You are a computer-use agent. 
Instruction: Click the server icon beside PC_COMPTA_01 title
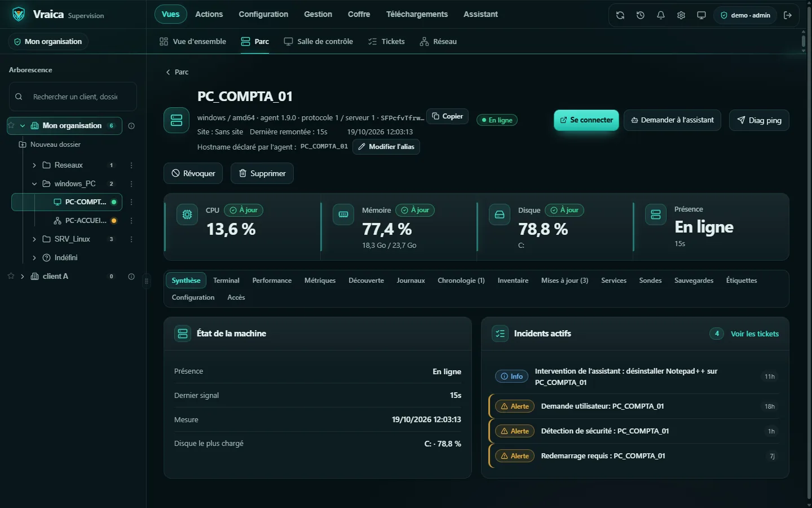(x=176, y=120)
